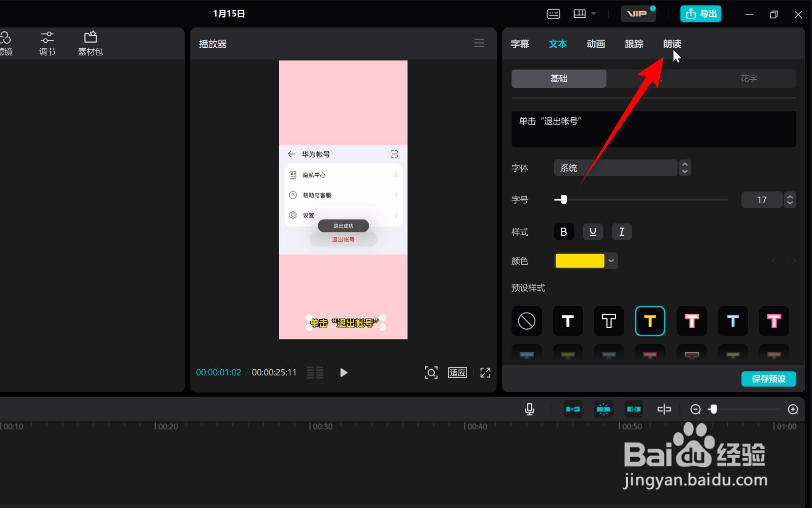Click the 导出 export button
The height and width of the screenshot is (508, 812).
pyautogui.click(x=701, y=14)
